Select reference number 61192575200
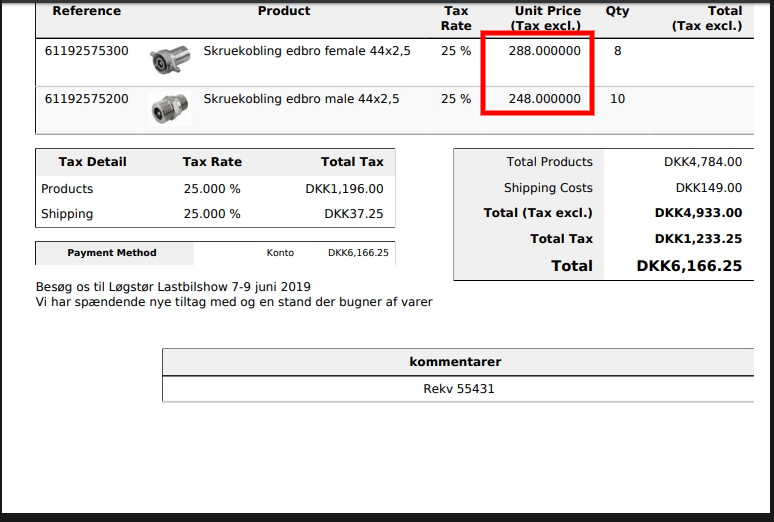This screenshot has height=522, width=774. tap(86, 99)
